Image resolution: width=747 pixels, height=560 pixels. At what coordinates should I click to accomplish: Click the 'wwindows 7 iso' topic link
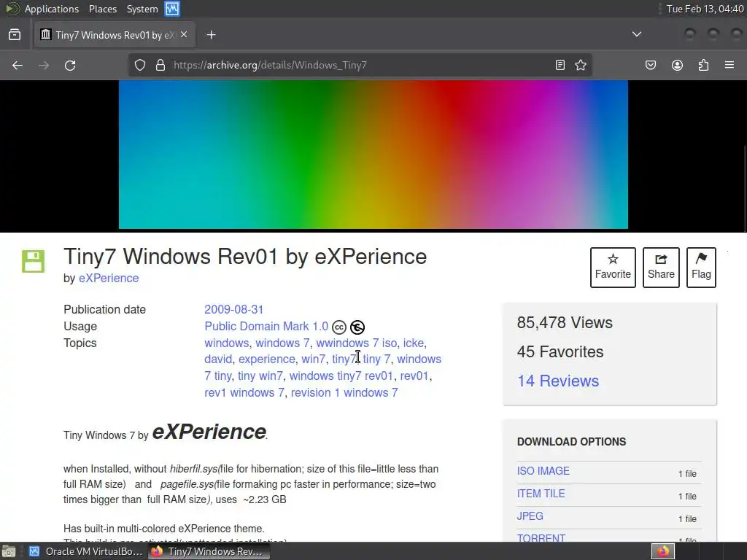click(356, 343)
